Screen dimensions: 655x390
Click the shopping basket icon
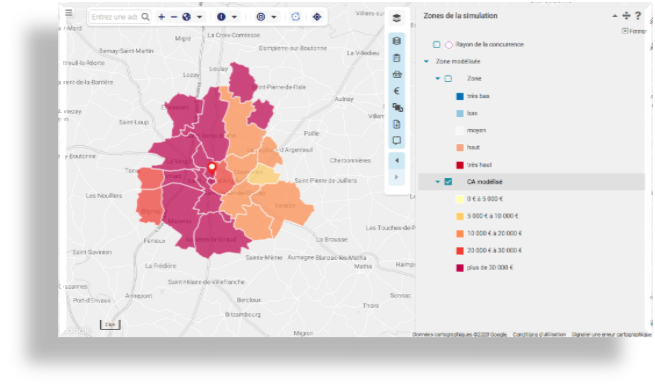(396, 74)
